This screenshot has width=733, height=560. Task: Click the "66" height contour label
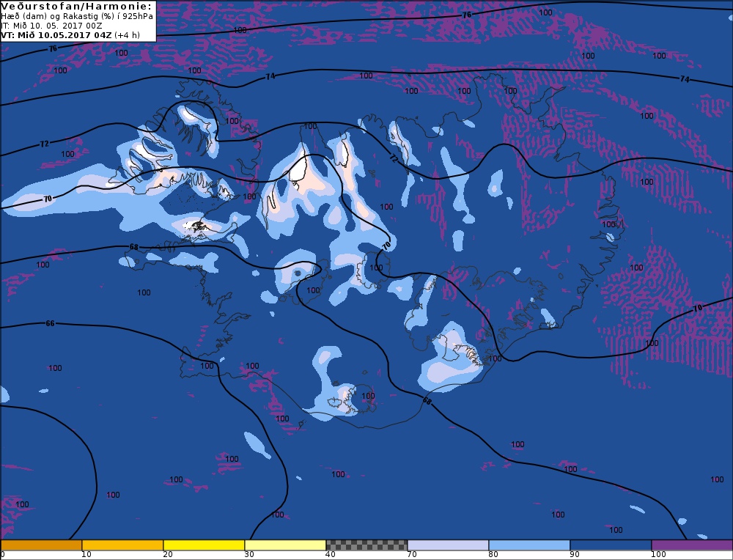point(50,323)
